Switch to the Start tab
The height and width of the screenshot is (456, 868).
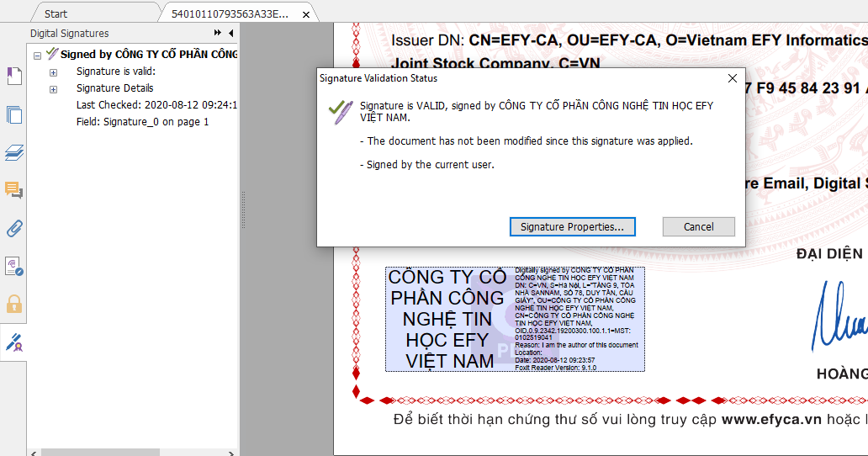(56, 13)
